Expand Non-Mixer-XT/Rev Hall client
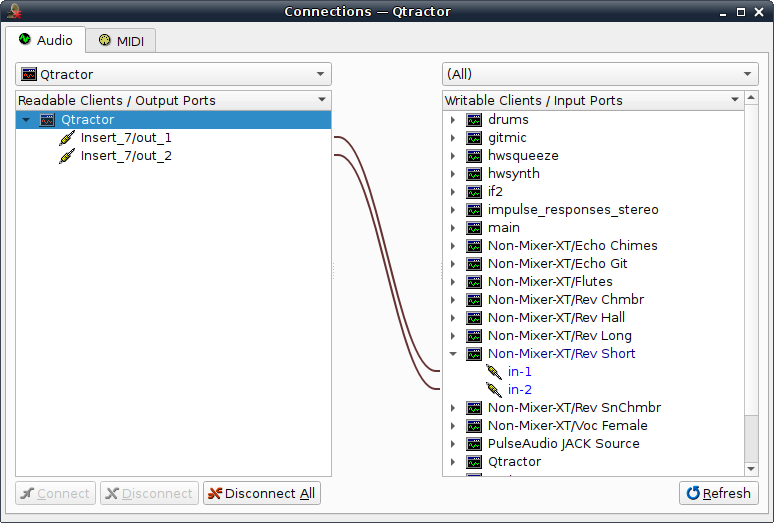Screen dimensions: 774x523 [453, 318]
